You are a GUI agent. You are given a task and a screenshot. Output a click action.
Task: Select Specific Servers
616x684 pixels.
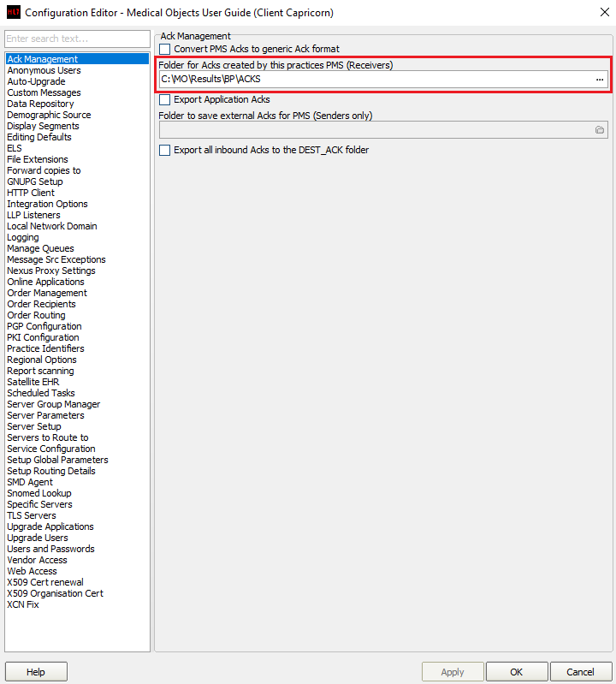coord(39,504)
